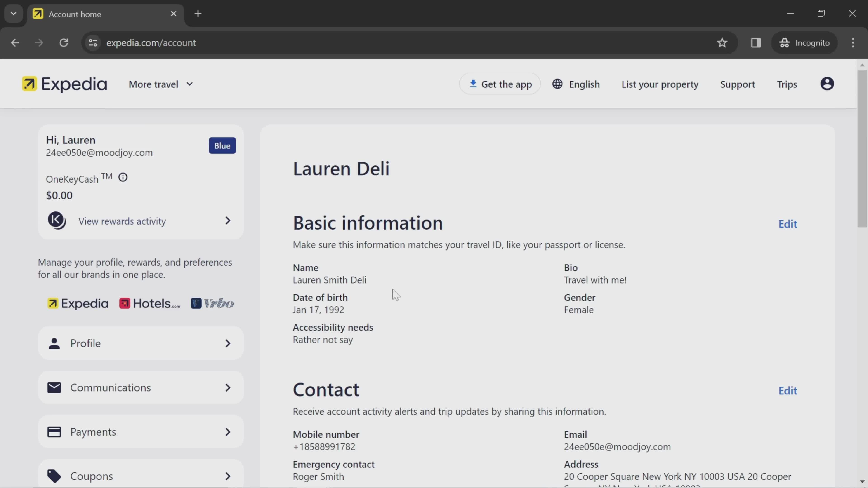
Task: Bookmark this page with star icon
Action: tap(722, 43)
